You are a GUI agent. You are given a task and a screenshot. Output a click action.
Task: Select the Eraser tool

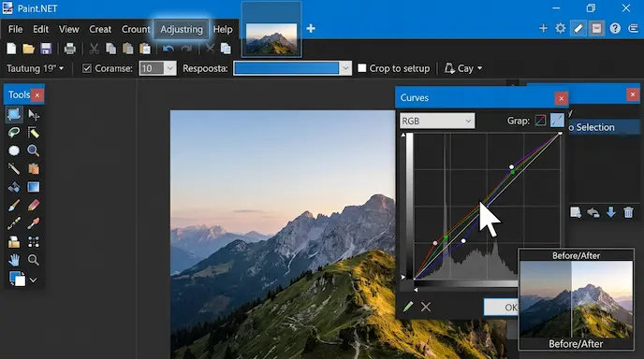(34, 205)
